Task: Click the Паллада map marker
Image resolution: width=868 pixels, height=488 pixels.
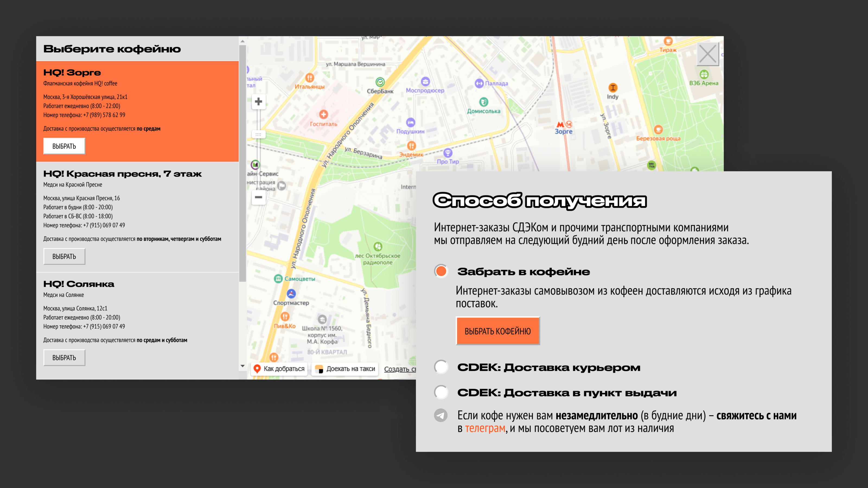Action: click(479, 83)
